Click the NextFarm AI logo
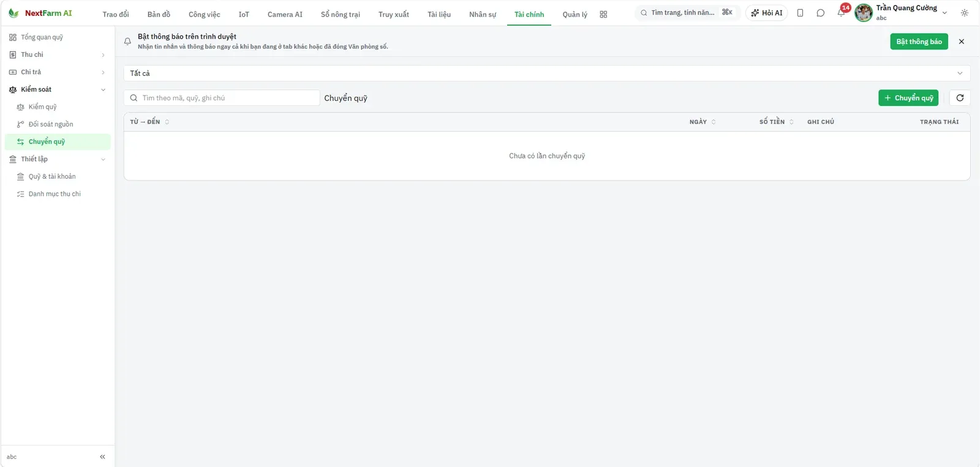 pos(40,13)
